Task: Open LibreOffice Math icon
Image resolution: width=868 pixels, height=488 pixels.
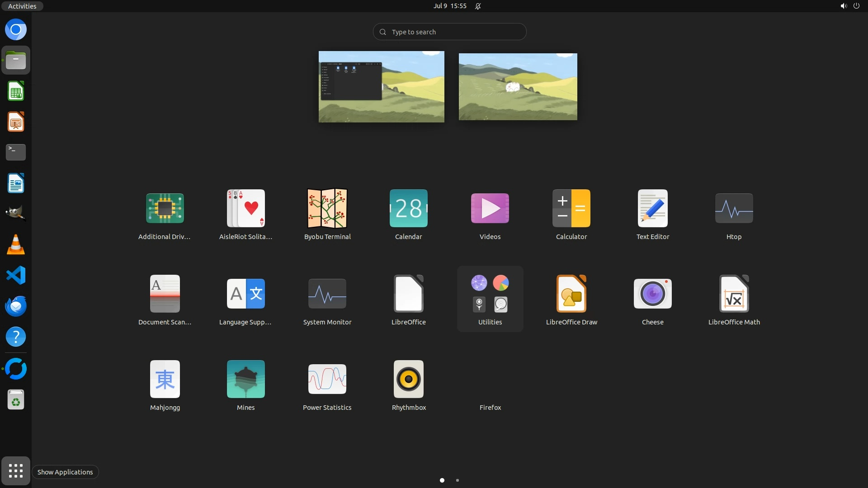Action: pyautogui.click(x=734, y=294)
